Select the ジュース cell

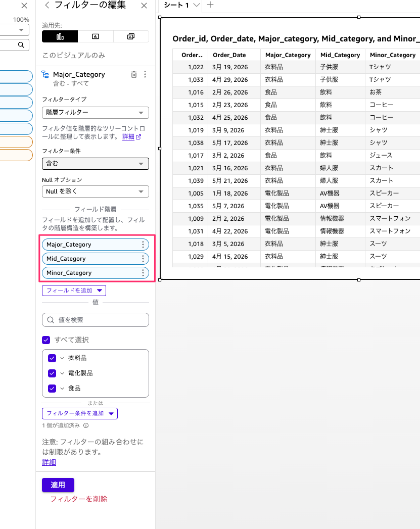tap(393, 156)
